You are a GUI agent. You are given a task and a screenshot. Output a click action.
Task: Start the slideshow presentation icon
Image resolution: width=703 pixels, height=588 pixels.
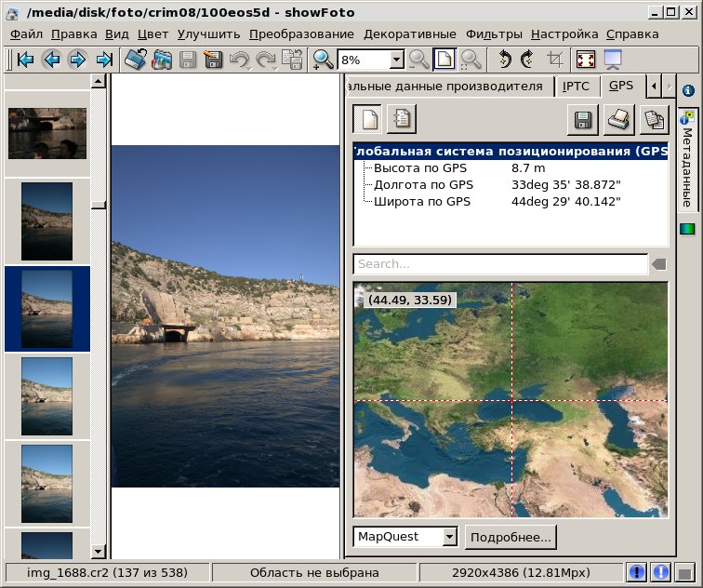[613, 60]
